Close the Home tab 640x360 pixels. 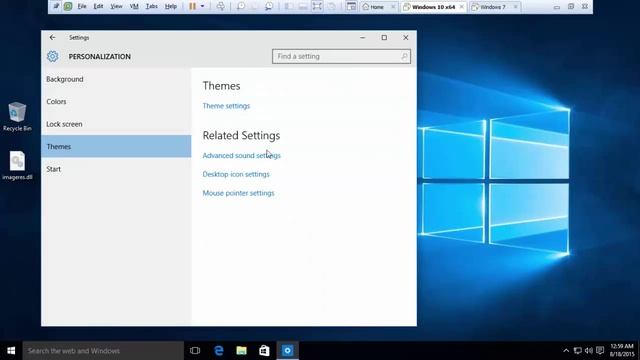click(393, 7)
